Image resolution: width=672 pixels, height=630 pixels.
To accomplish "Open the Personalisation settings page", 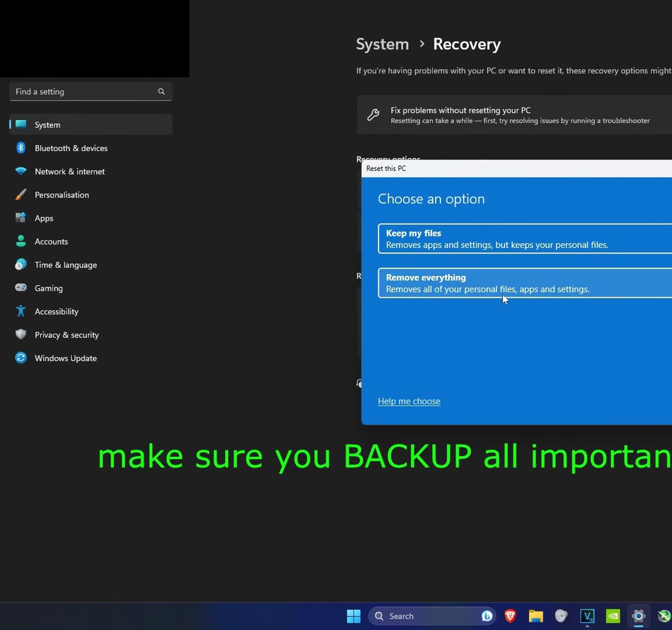I will point(91,195).
